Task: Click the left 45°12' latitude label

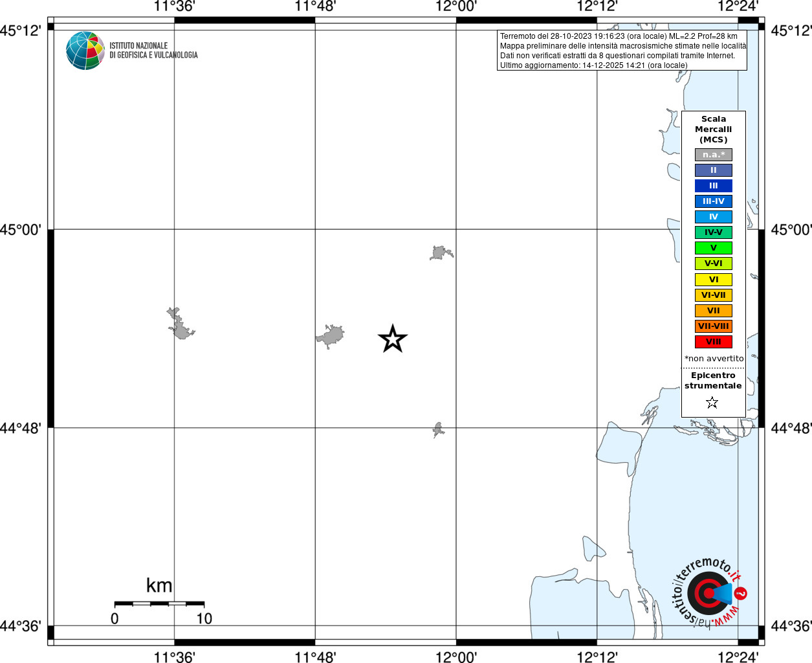Action: [21, 30]
